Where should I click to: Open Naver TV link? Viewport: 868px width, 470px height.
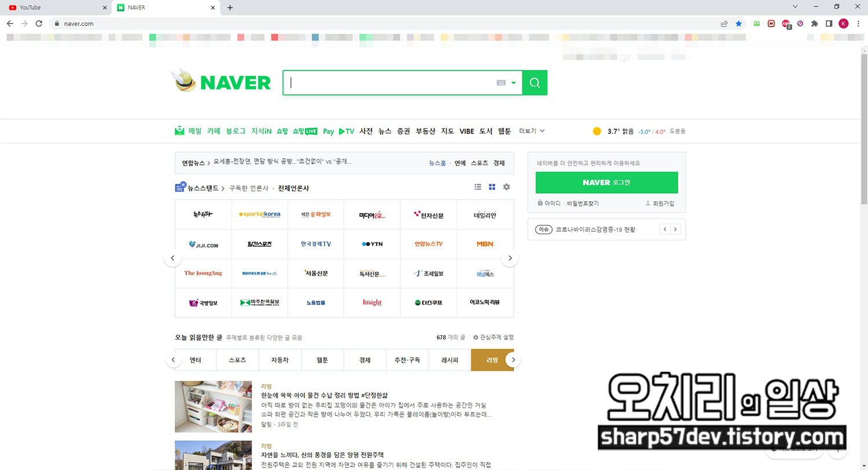[x=347, y=131]
